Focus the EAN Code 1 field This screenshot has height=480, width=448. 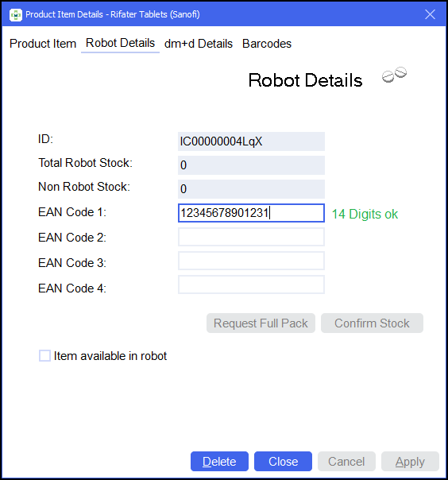(251, 213)
